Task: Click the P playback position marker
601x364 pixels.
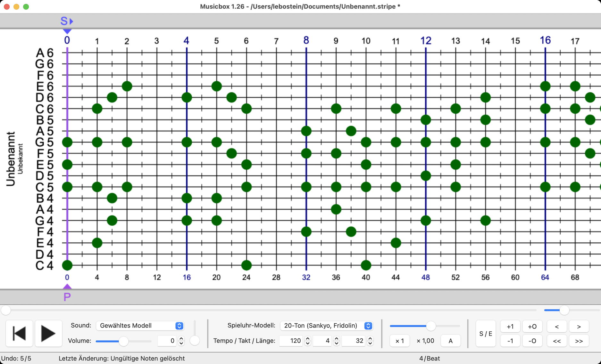Action: click(67, 296)
